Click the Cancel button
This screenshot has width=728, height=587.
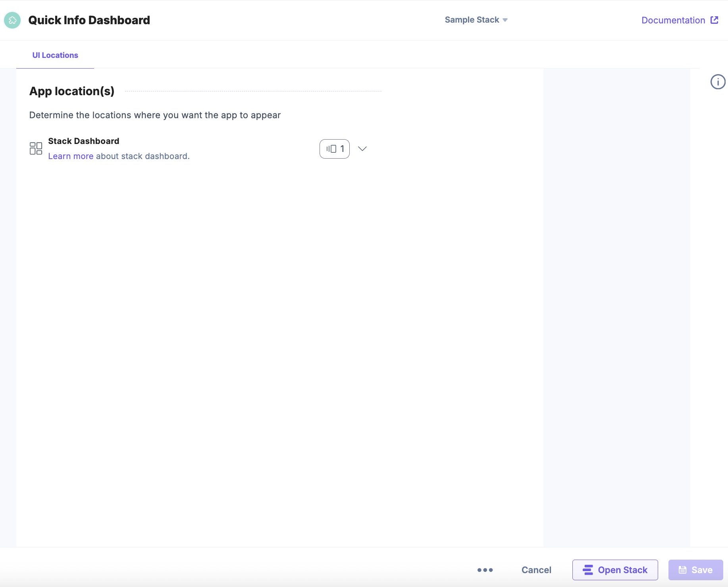[x=536, y=570]
